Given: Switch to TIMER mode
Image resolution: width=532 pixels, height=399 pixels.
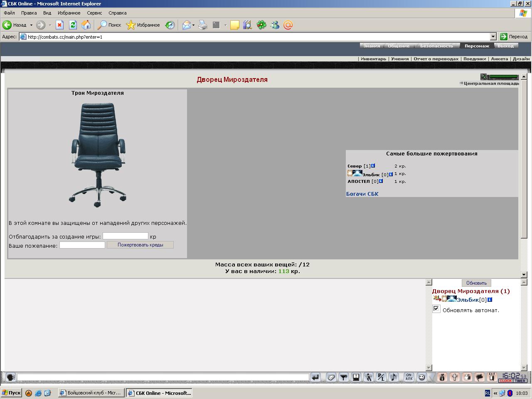Looking at the screenshot, I should (x=520, y=381).
